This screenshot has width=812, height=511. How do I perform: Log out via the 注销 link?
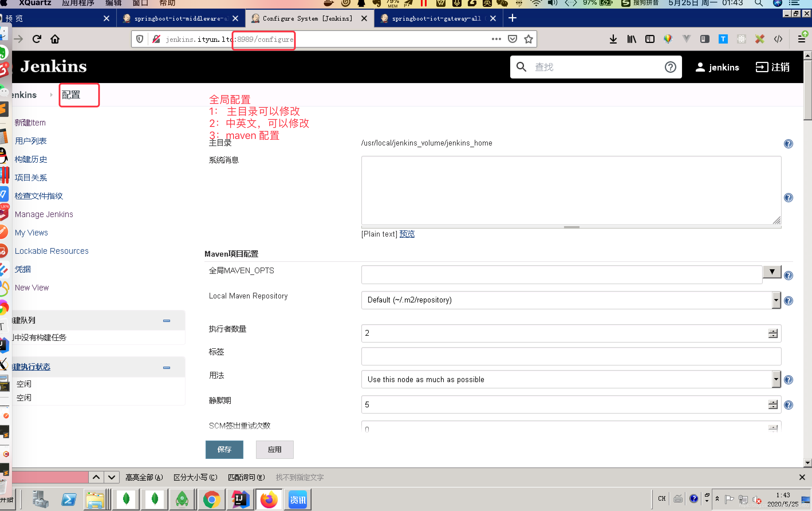pyautogui.click(x=772, y=67)
